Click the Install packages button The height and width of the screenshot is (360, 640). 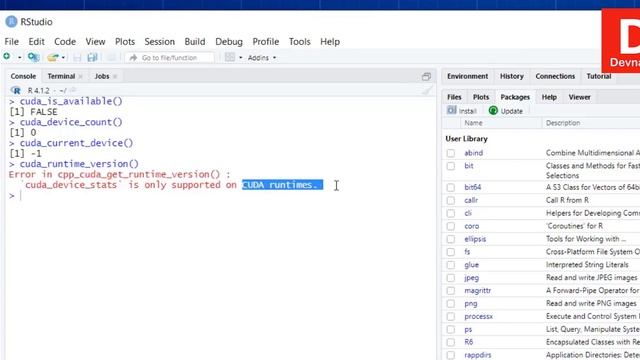[462, 111]
